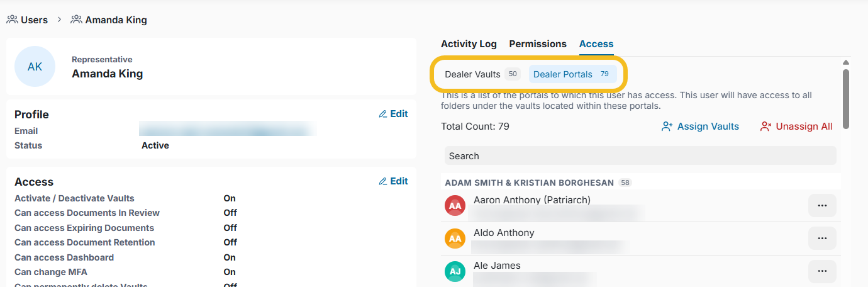Click the Email label in Profile
868x287 pixels.
(x=26, y=131)
